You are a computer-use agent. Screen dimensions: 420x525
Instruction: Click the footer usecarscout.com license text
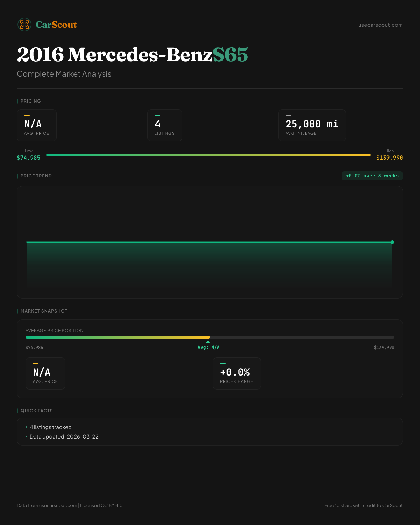pyautogui.click(x=70, y=505)
